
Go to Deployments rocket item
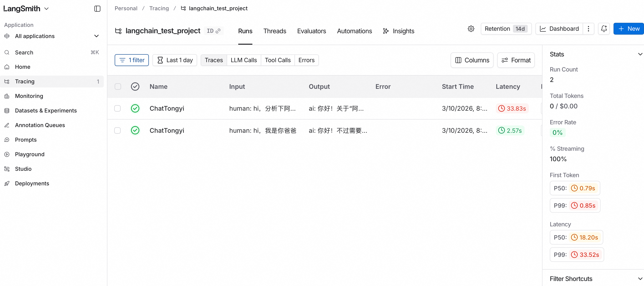(x=32, y=183)
